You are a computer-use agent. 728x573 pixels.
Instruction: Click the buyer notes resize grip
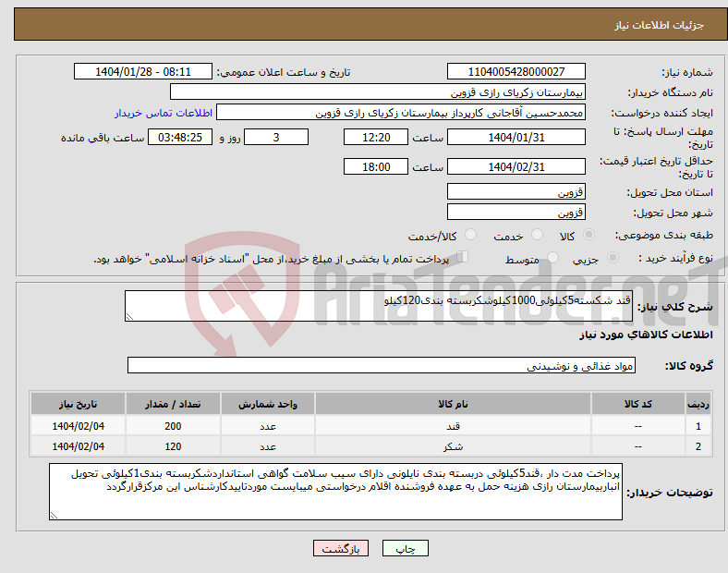pyautogui.click(x=54, y=516)
